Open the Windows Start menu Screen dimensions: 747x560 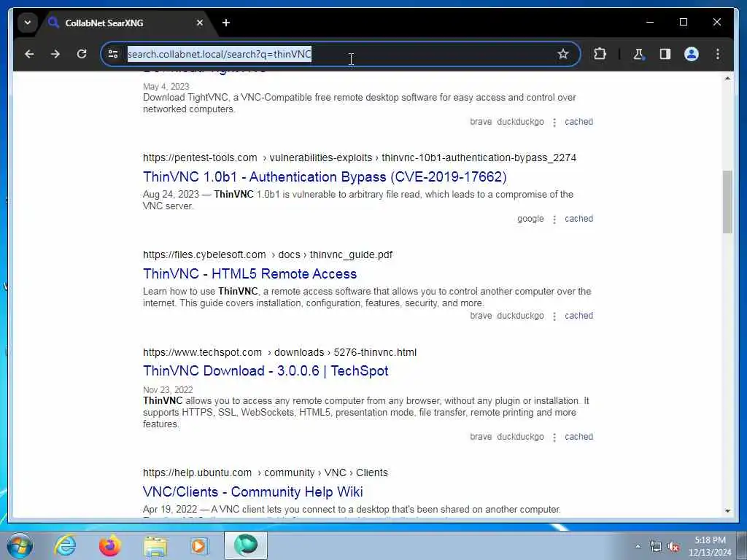tap(20, 545)
